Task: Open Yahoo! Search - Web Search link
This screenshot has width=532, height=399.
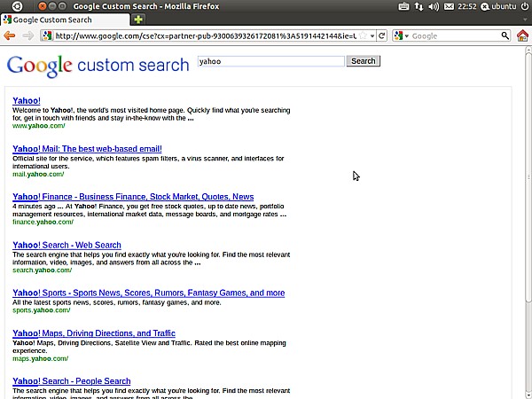Action: [66, 245]
